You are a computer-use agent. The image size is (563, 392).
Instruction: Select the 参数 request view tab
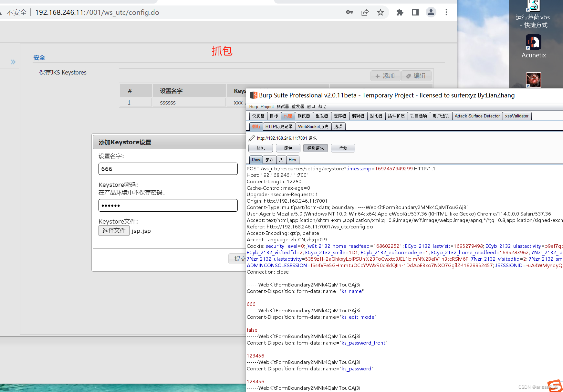[269, 160]
